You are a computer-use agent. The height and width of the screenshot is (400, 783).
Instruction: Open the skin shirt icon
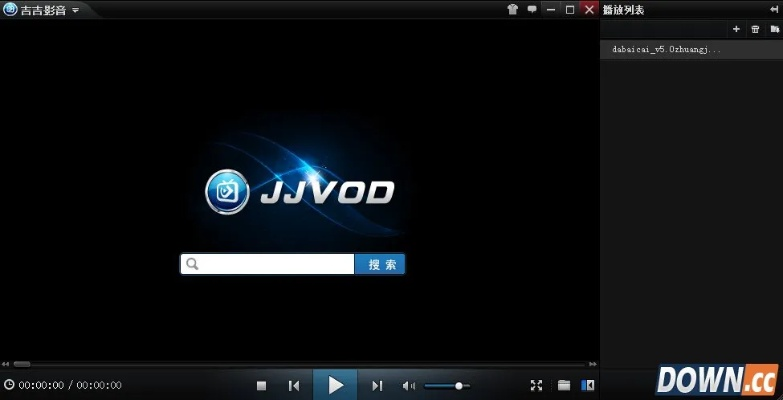512,9
